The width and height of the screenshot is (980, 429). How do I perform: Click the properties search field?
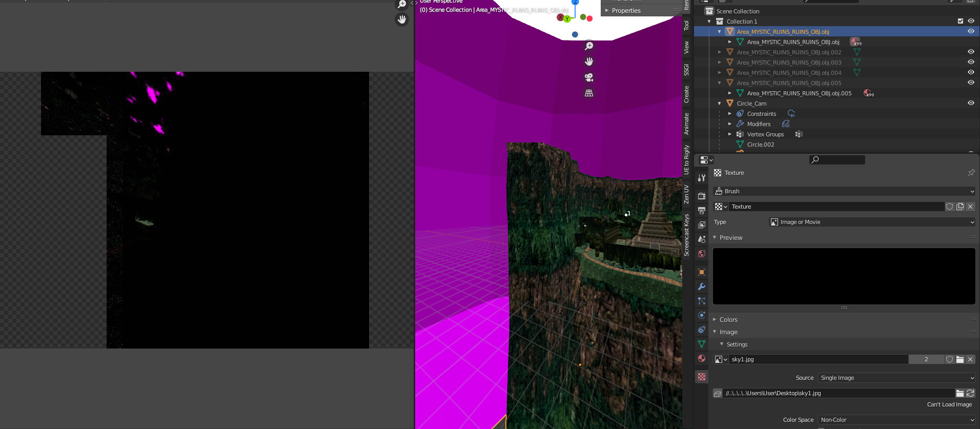pos(837,160)
